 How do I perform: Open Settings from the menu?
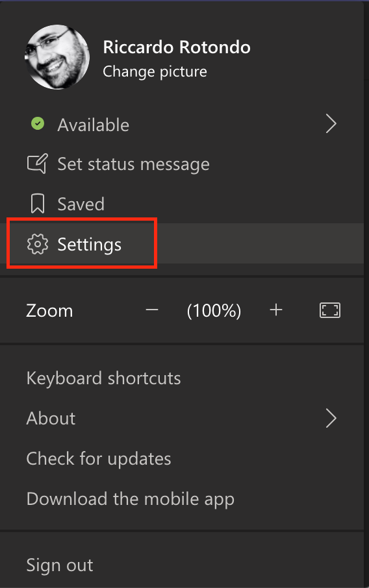(182, 244)
